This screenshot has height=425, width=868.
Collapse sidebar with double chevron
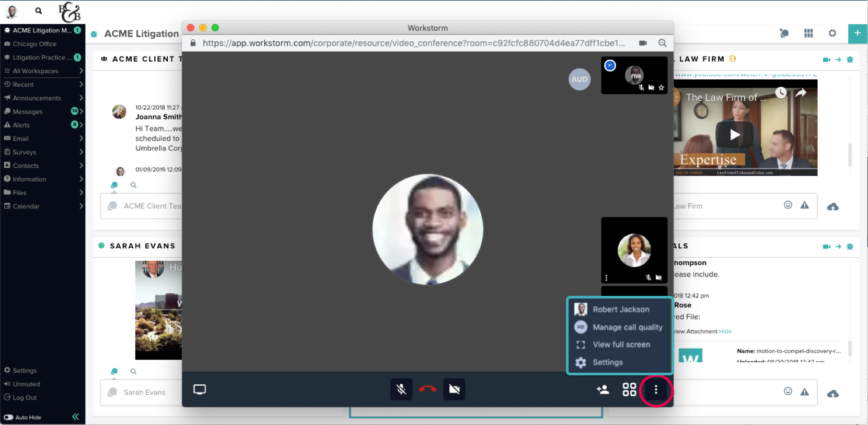[x=76, y=417]
